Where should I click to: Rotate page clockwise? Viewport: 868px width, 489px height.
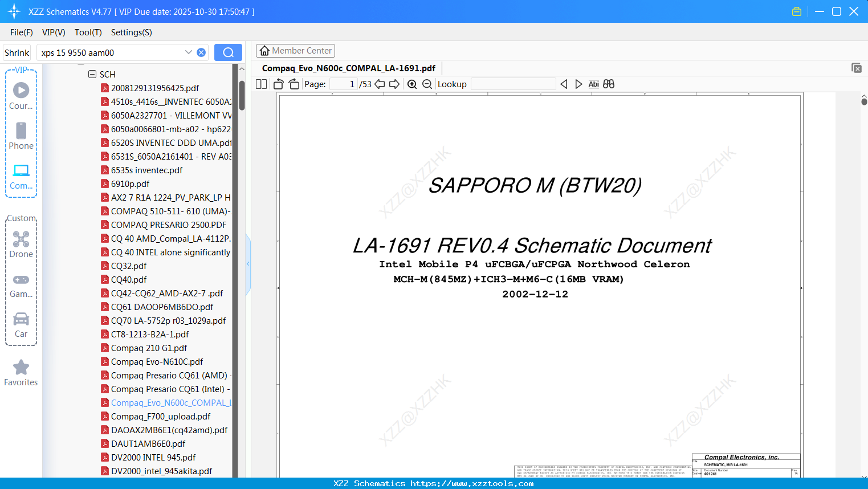click(294, 84)
